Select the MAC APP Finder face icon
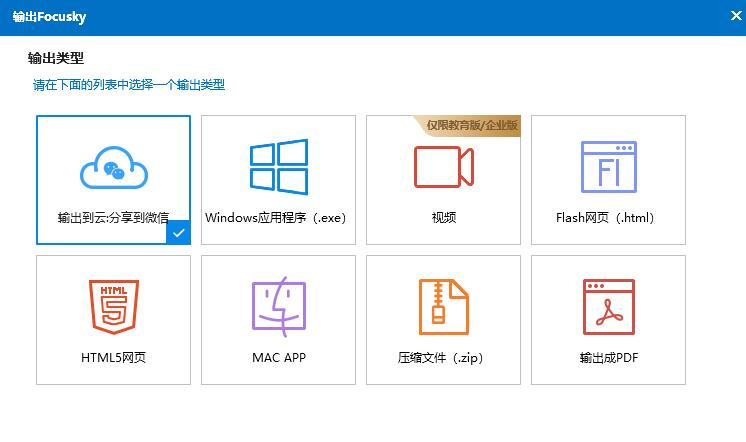 [x=279, y=306]
